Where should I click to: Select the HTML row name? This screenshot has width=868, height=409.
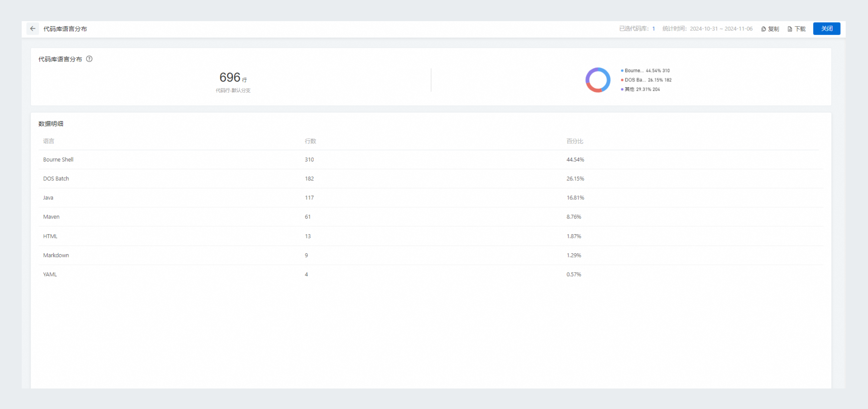(x=50, y=236)
